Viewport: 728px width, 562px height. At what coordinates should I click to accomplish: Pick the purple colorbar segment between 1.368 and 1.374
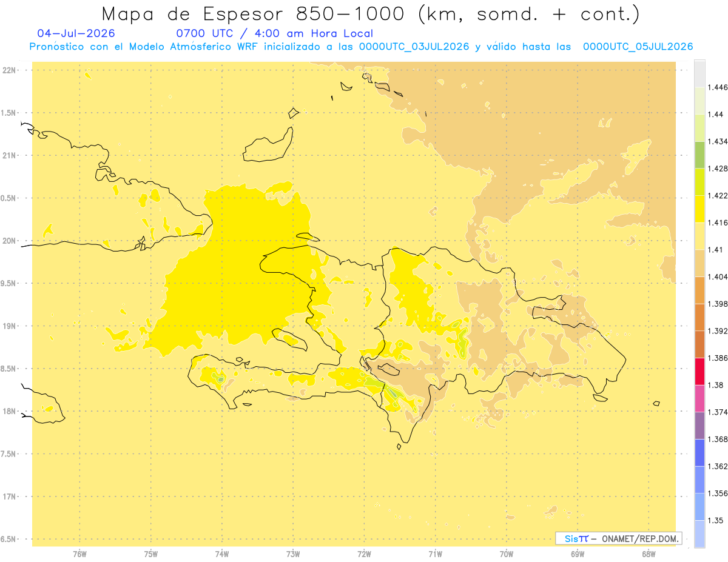(699, 425)
